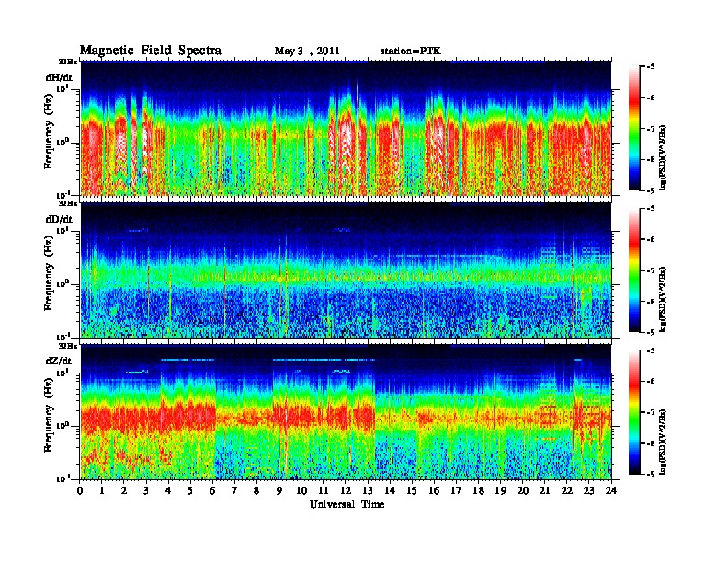Click the "-6" tick on dH/dt colorbar

coord(652,98)
